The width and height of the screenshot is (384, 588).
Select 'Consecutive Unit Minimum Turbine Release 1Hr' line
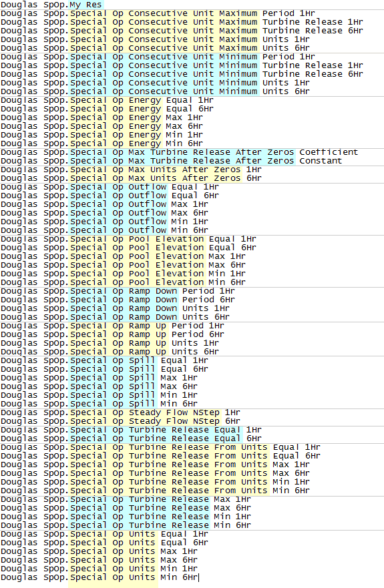[x=182, y=65]
